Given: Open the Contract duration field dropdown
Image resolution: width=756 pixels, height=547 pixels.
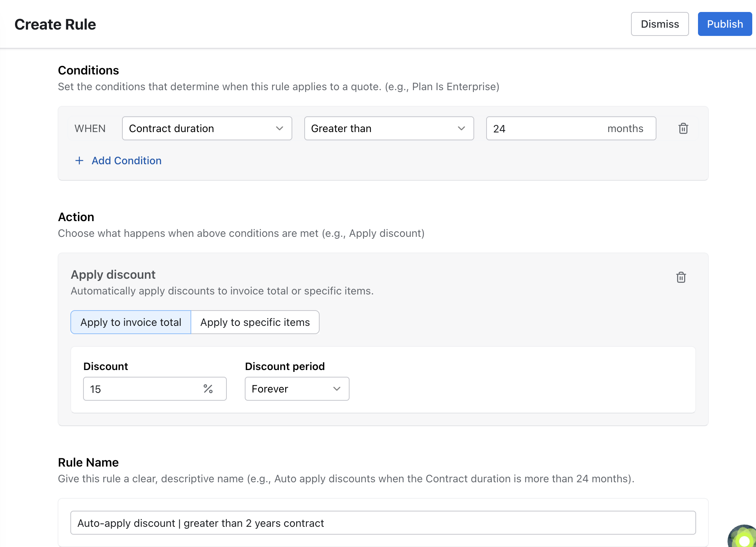Looking at the screenshot, I should pyautogui.click(x=198, y=128).
